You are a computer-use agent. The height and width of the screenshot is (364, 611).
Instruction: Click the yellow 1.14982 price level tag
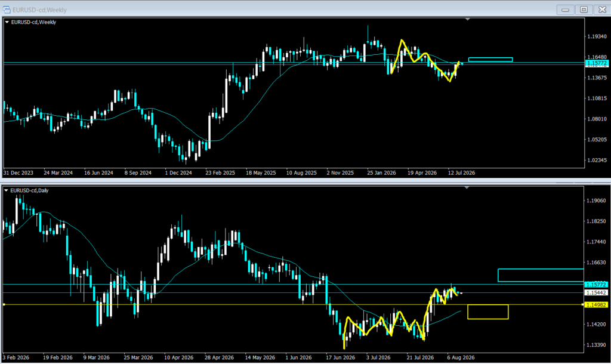coord(596,305)
